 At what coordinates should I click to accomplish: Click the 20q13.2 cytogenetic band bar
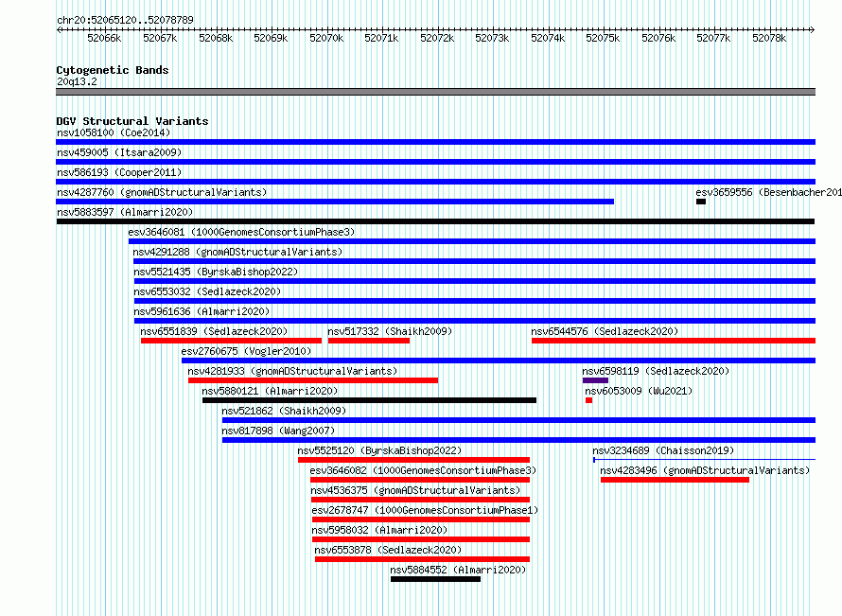[x=435, y=92]
